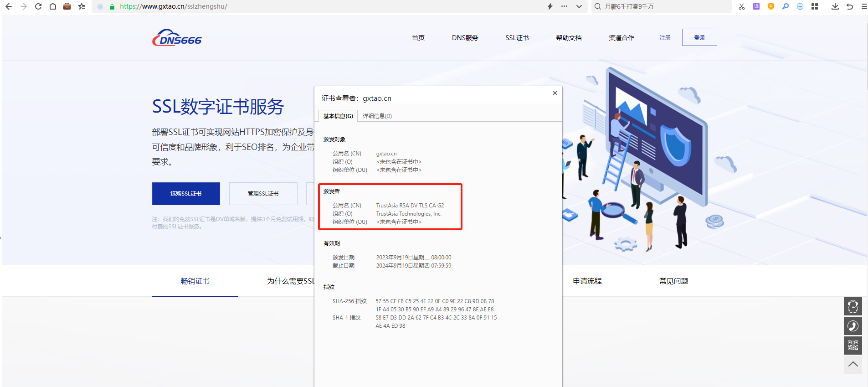Screen dimensions: 868x387
Task: Click the phone contact floating icon
Action: pos(853,326)
